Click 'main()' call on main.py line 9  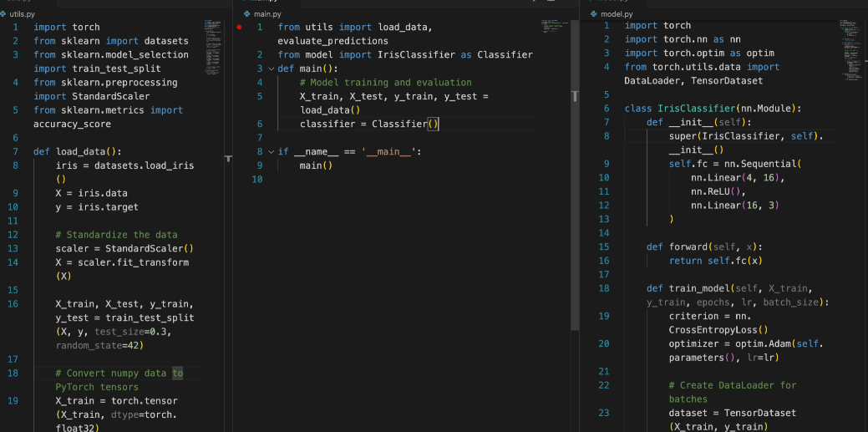pos(316,165)
